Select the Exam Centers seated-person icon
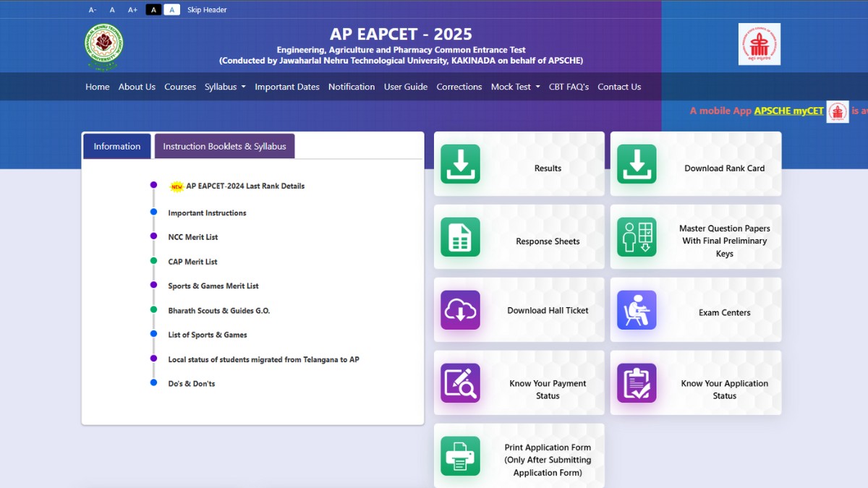The height and width of the screenshot is (488, 868). tap(637, 309)
